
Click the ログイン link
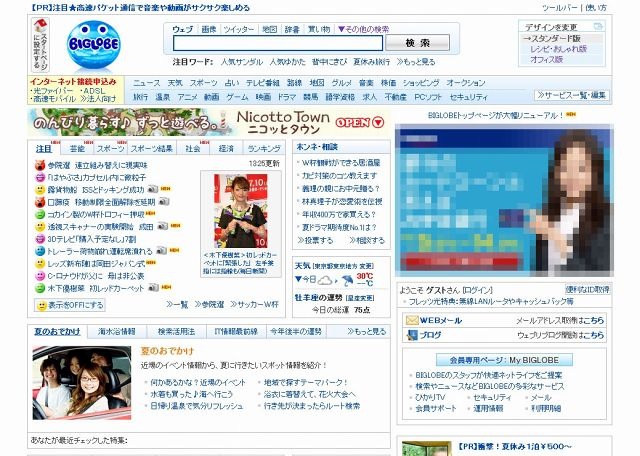477,290
